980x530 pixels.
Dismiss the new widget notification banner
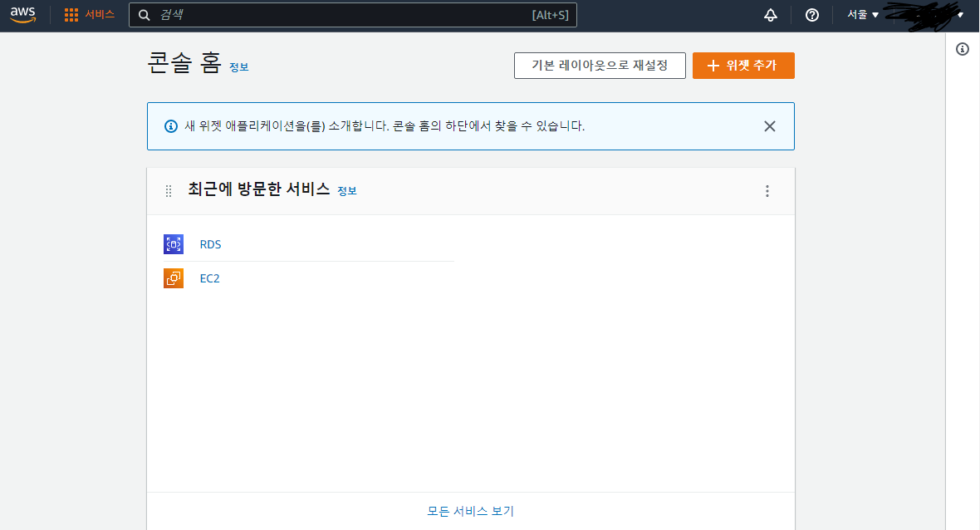pyautogui.click(x=769, y=126)
